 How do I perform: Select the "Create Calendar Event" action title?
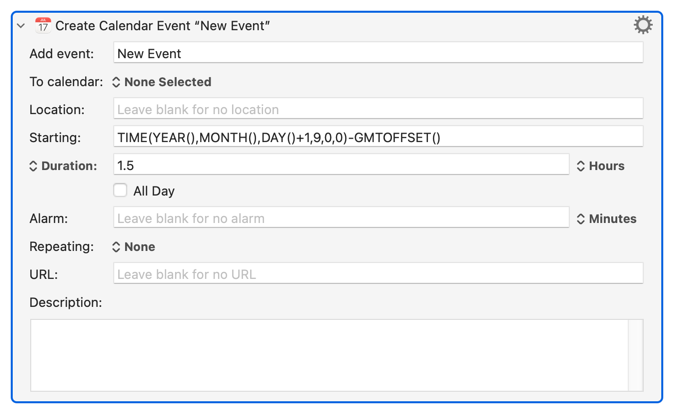pyautogui.click(x=163, y=26)
